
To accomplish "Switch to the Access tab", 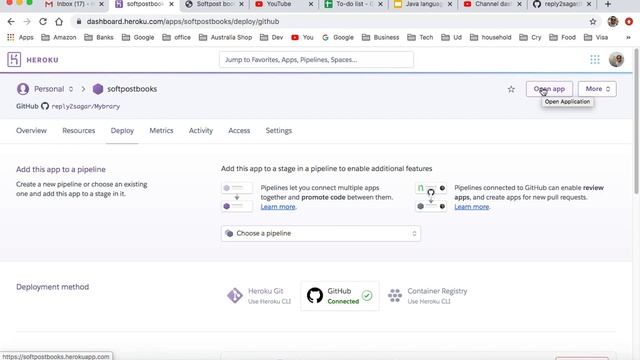I will coord(239,131).
